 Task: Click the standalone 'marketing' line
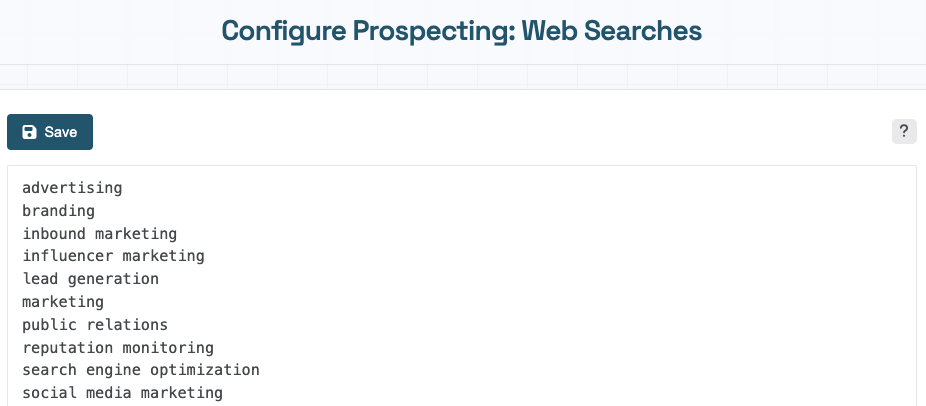pos(63,301)
